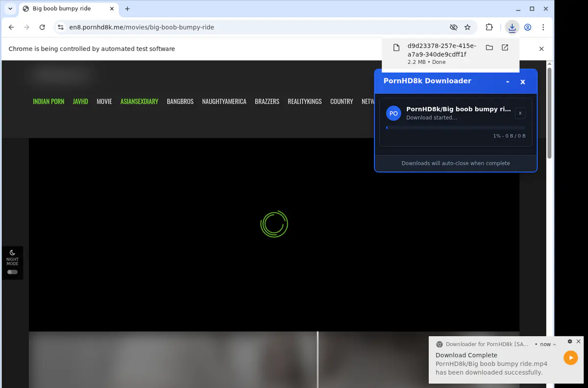Click the address bar URL field
588x388 pixels.
[255, 27]
